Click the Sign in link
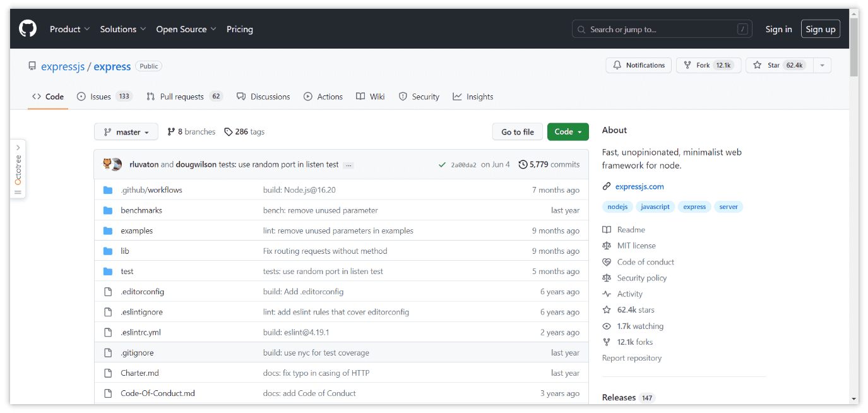868x413 pixels. pyautogui.click(x=778, y=29)
